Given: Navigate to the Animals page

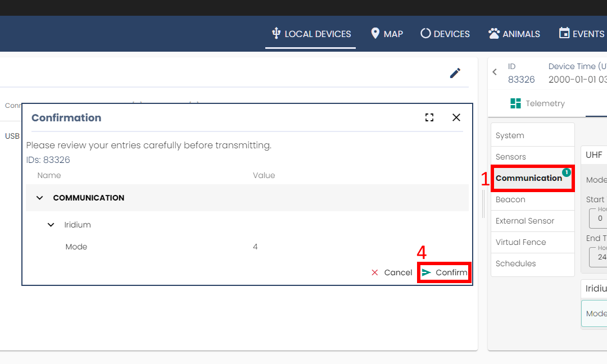Looking at the screenshot, I should pos(514,34).
